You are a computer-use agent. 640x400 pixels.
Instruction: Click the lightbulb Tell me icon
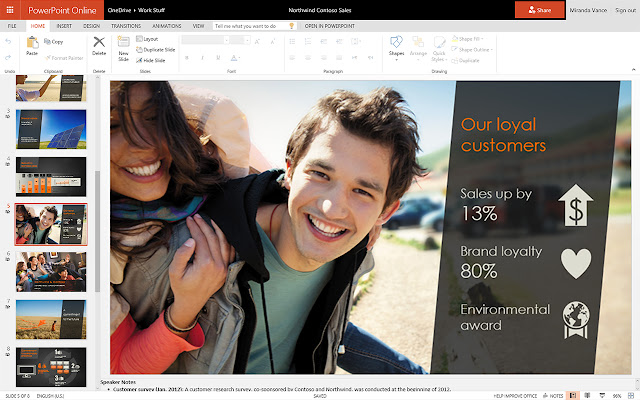(291, 25)
